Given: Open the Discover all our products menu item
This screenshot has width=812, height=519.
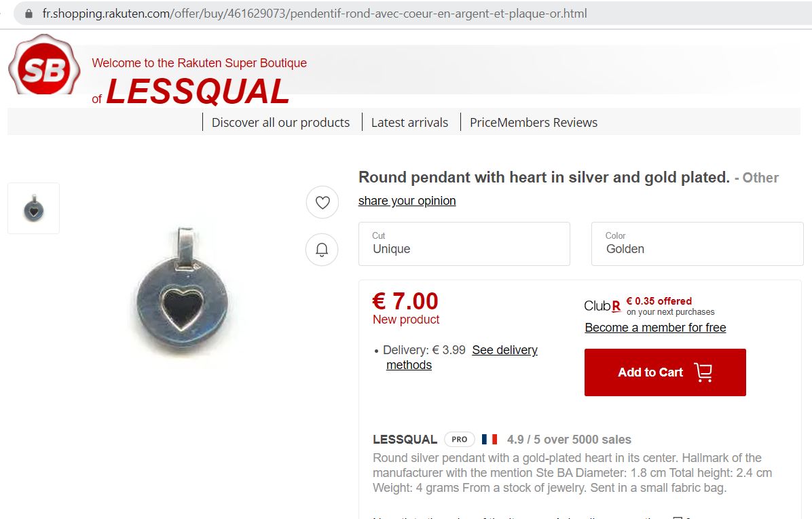Looking at the screenshot, I should [x=280, y=123].
